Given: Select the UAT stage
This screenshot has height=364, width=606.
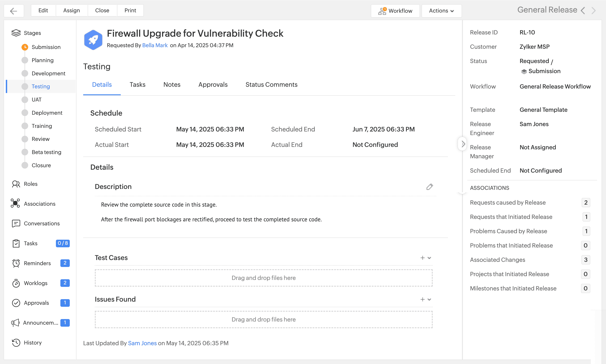Looking at the screenshot, I should (36, 99).
